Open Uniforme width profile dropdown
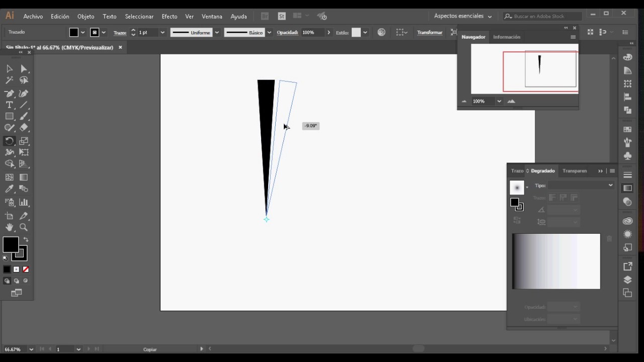Image resolution: width=644 pixels, height=362 pixels. click(217, 33)
